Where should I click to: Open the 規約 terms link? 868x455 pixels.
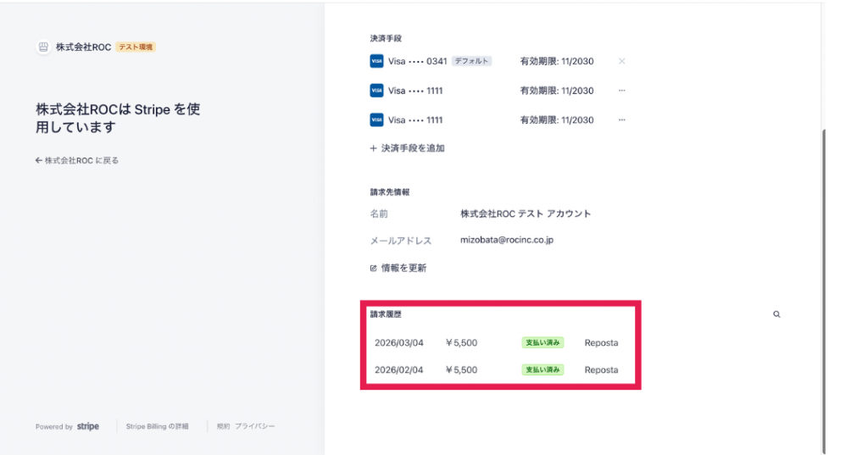pyautogui.click(x=223, y=427)
